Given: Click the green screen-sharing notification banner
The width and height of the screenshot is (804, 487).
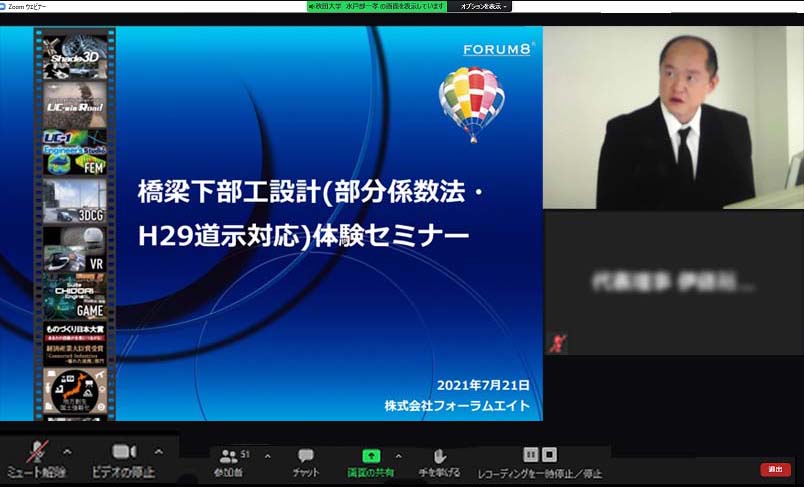Looking at the screenshot, I should tap(376, 6).
